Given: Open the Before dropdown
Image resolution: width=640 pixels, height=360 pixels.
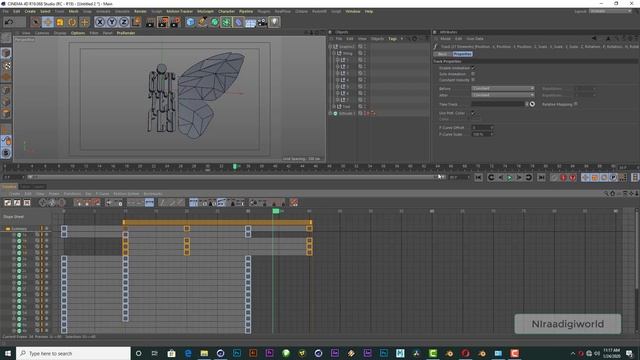Looking at the screenshot, I should (503, 89).
